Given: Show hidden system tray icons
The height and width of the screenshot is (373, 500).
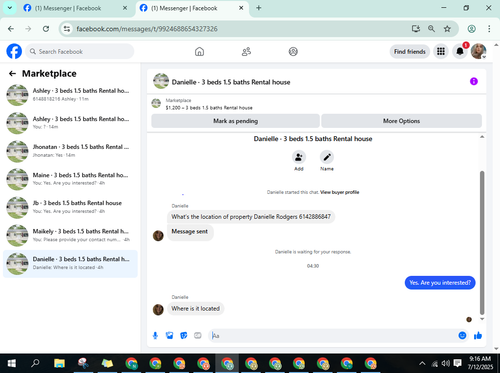Looking at the screenshot, I should [422, 363].
